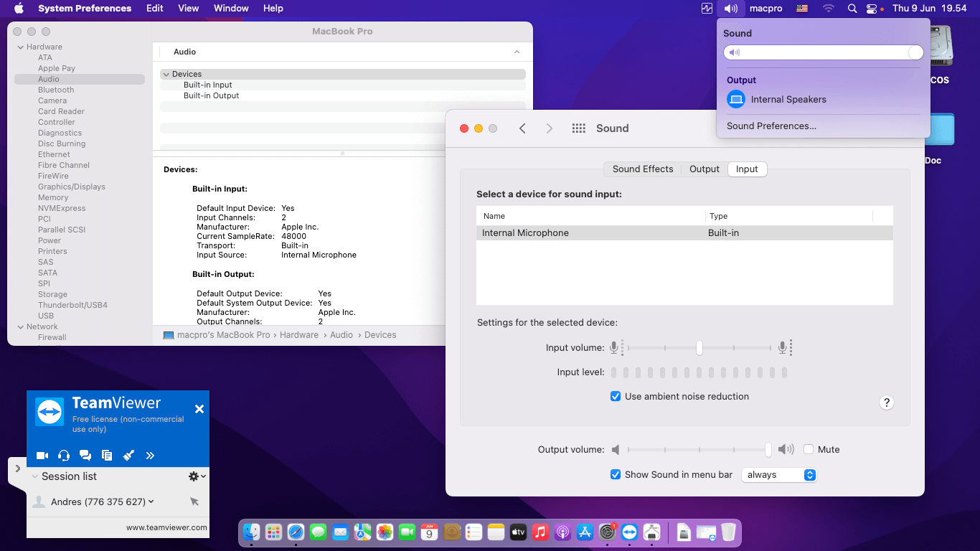Expand options for Andres session
Viewport: 980px width, 551px height.
tap(151, 501)
